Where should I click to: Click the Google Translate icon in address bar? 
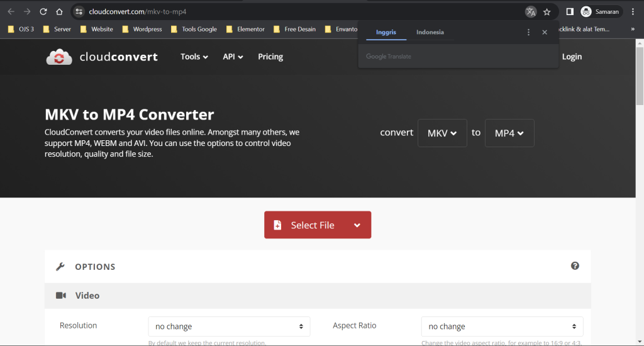(x=531, y=12)
